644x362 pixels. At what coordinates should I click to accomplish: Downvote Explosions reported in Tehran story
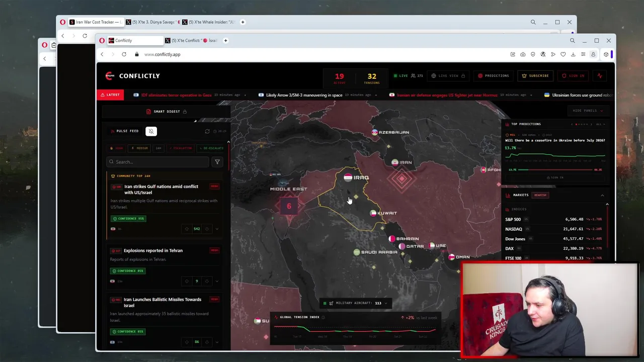point(207,281)
